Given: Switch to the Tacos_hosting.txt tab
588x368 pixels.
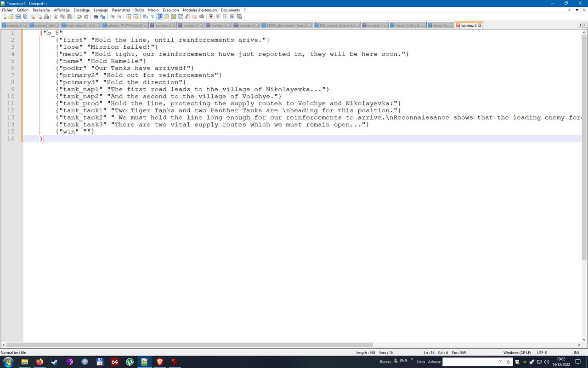Looking at the screenshot, I should coord(408,25).
